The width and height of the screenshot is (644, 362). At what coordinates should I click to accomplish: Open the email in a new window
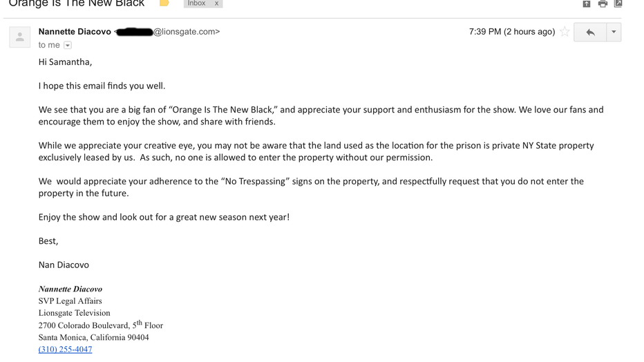[618, 3]
